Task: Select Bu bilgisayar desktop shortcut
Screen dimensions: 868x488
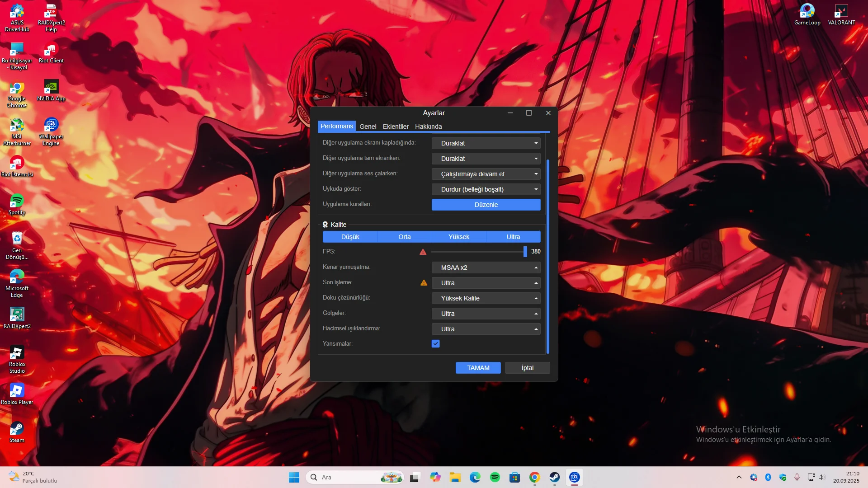Action: click(x=17, y=56)
